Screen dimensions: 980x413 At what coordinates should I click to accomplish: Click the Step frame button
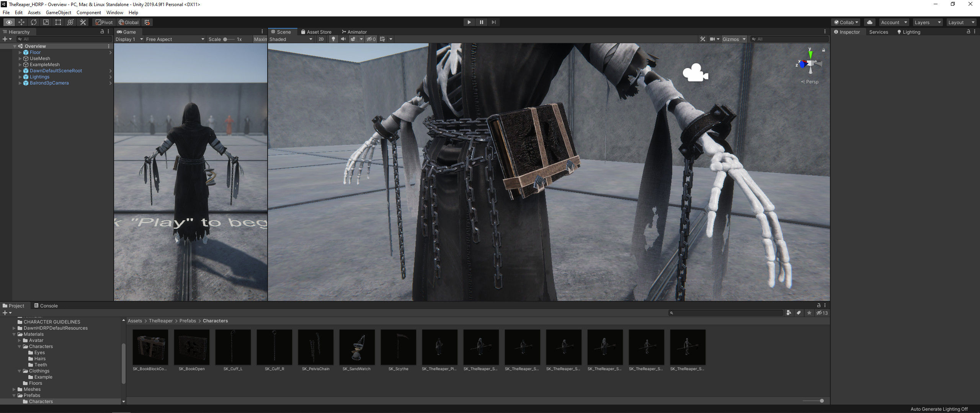[x=493, y=22]
